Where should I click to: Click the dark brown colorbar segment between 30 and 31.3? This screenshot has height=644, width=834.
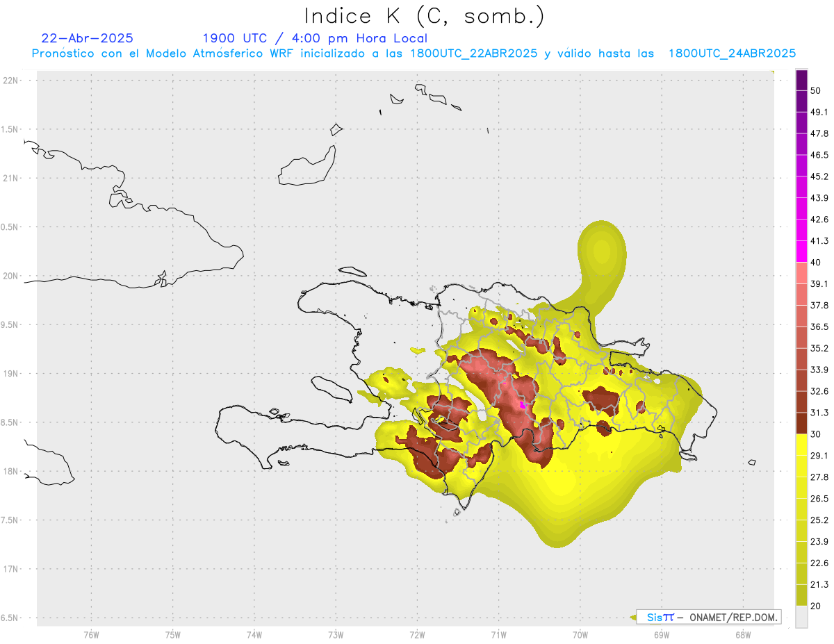tap(802, 423)
